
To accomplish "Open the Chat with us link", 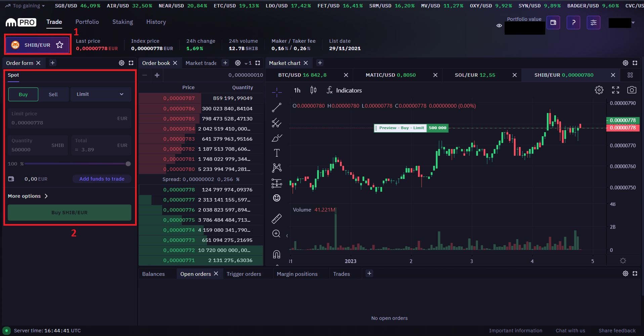I will click(x=570, y=331).
